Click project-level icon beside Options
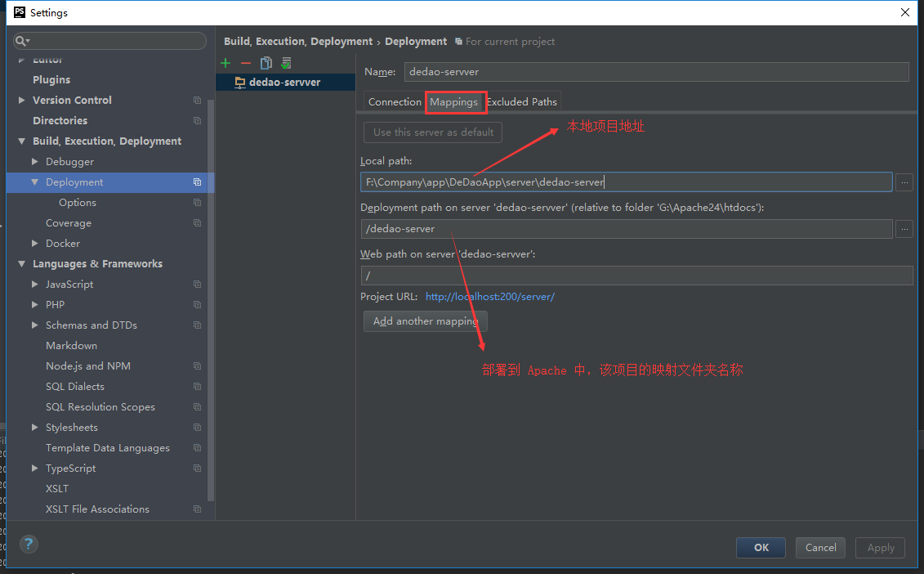The width and height of the screenshot is (924, 574). [x=198, y=202]
